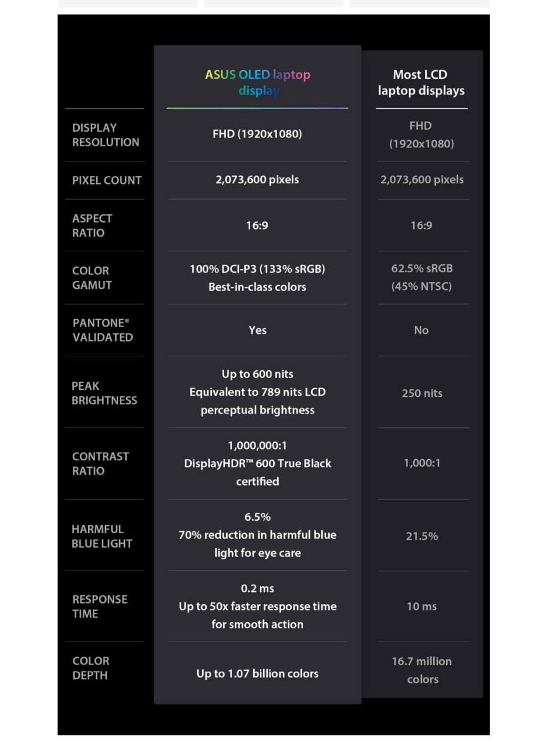Select the HARMFUL BLUE LIGHT label
Image resolution: width=560 pixels, height=752 pixels.
tap(102, 537)
